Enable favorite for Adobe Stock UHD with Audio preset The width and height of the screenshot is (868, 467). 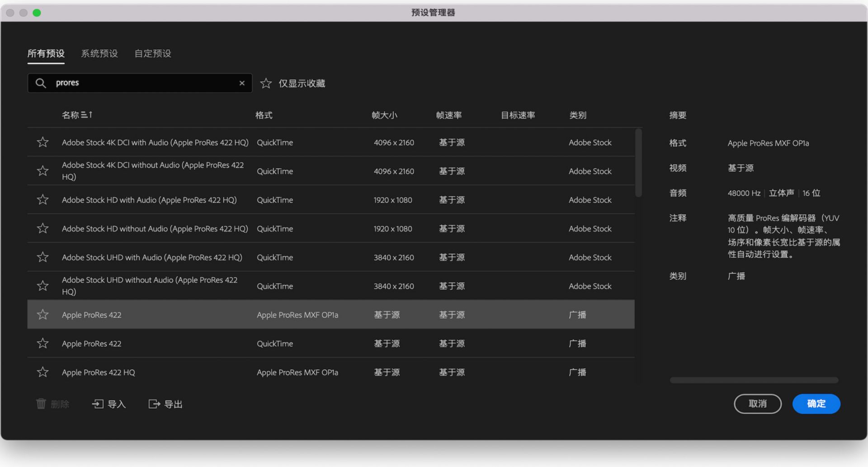pyautogui.click(x=42, y=257)
